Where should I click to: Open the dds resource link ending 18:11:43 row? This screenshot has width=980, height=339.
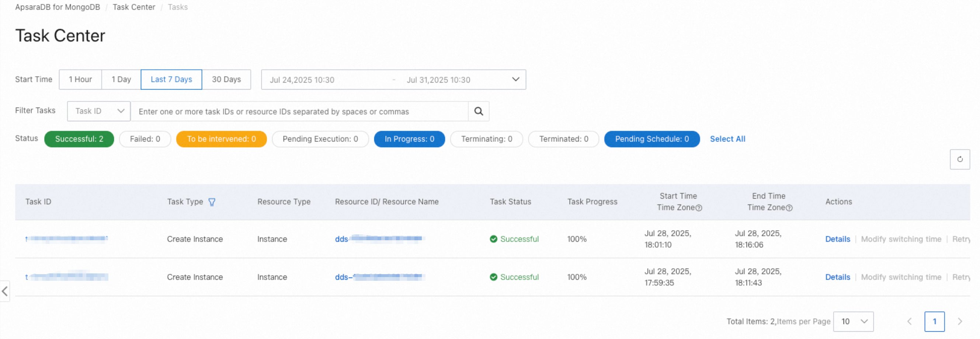(x=380, y=277)
